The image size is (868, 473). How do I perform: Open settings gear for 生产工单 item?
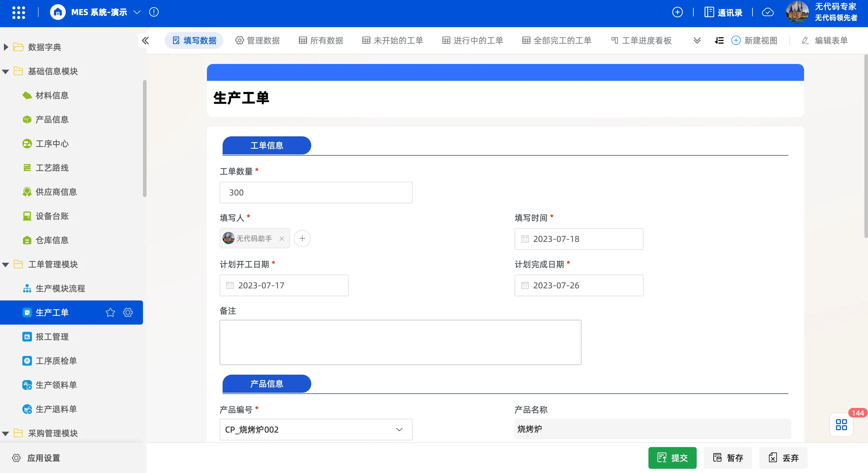(128, 313)
